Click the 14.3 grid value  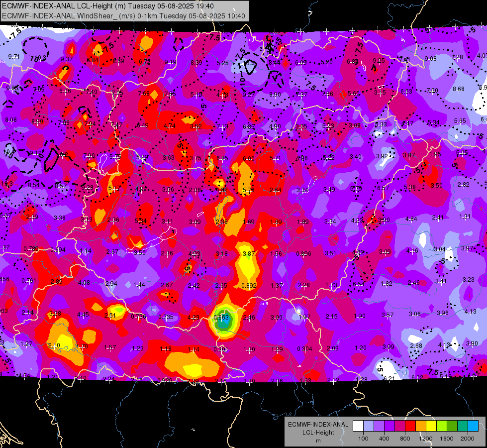(x=7, y=183)
